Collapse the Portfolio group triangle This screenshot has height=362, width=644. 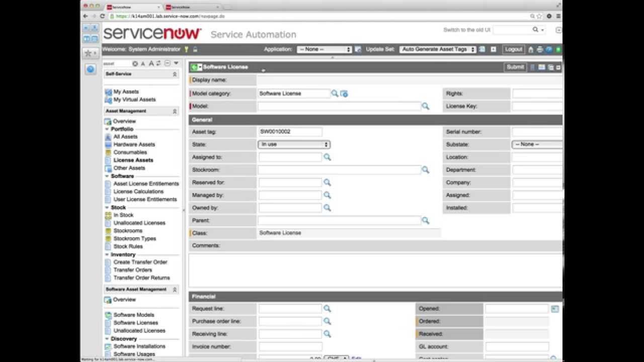pos(107,129)
